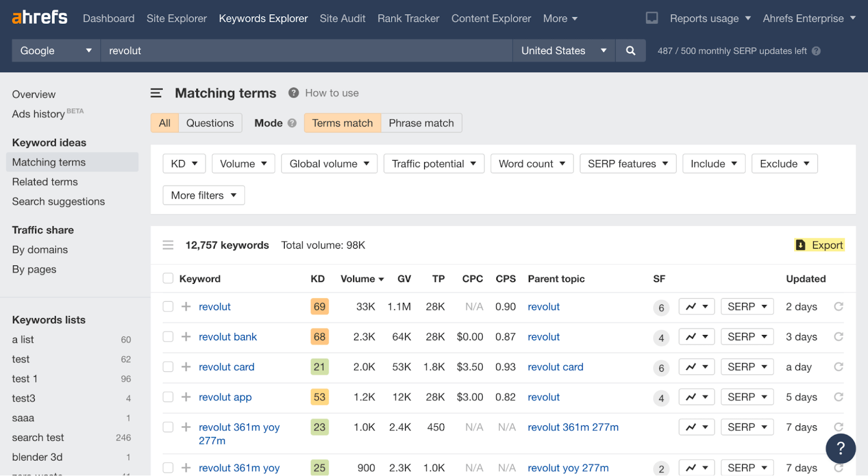The width and height of the screenshot is (868, 476).
Task: Toggle sidebar with hamburger icon beside Matching terms
Action: click(156, 93)
